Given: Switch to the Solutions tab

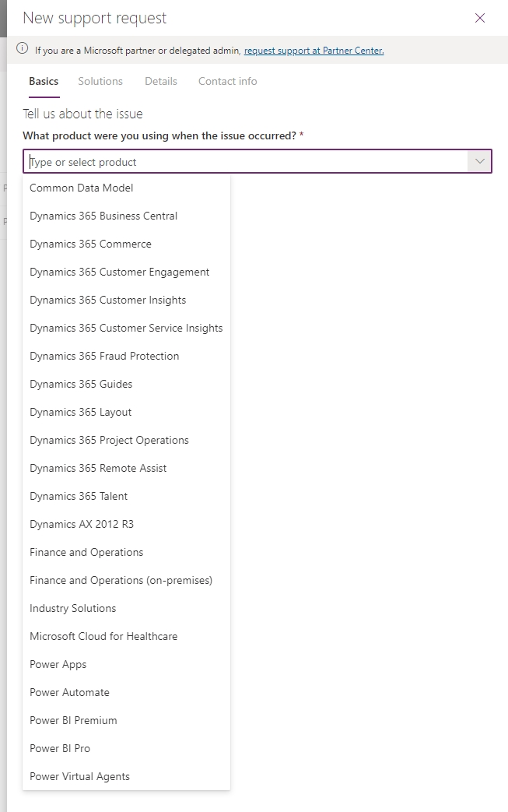Looking at the screenshot, I should (x=100, y=81).
